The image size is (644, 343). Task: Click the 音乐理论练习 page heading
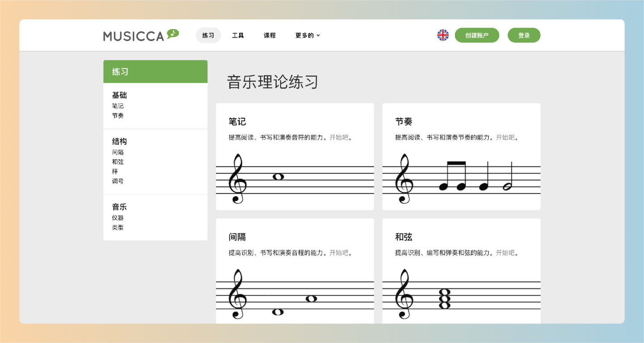pos(272,82)
